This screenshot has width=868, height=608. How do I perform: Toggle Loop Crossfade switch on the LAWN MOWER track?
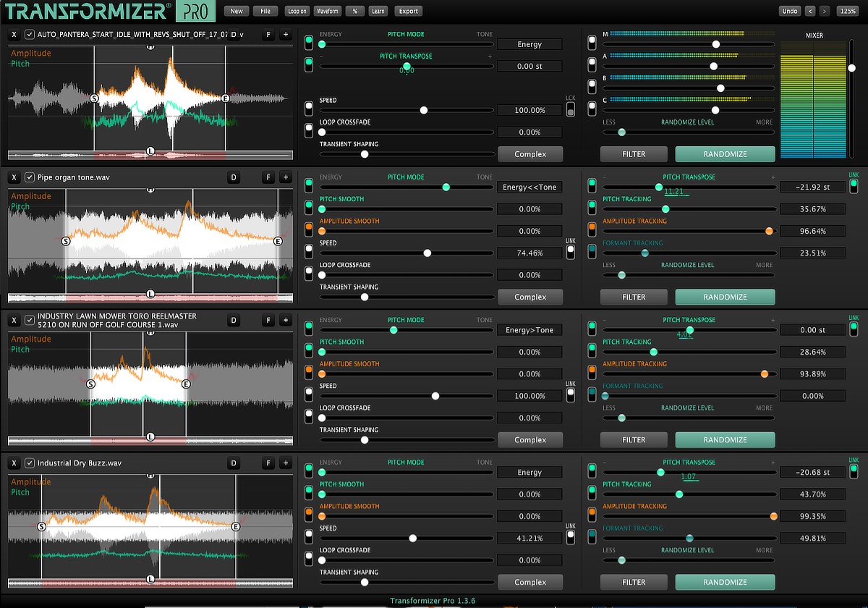(309, 415)
